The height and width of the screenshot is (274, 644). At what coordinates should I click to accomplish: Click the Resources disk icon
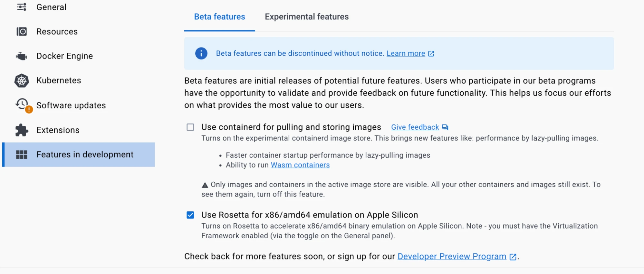[22, 32]
